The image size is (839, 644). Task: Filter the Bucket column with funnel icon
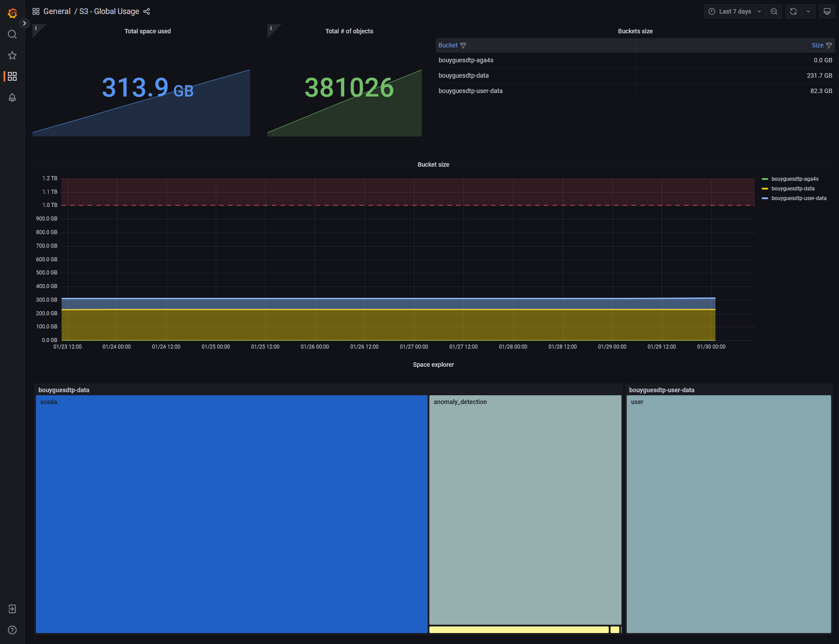click(x=463, y=45)
